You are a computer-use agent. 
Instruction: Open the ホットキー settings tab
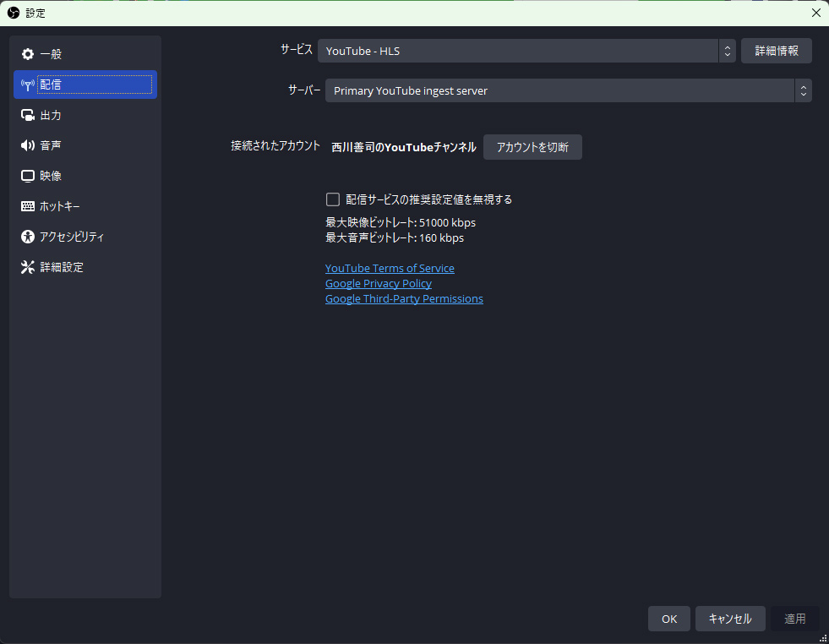point(85,206)
